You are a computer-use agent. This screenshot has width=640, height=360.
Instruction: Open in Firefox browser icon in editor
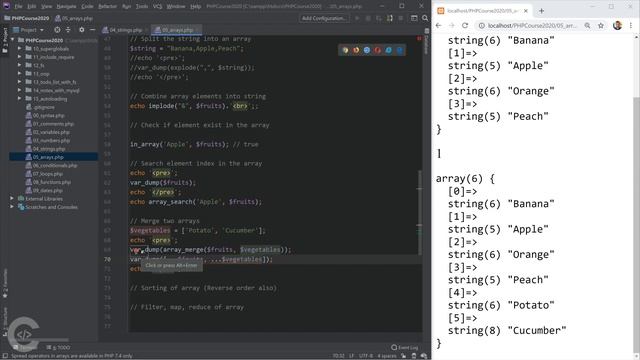coord(356,50)
